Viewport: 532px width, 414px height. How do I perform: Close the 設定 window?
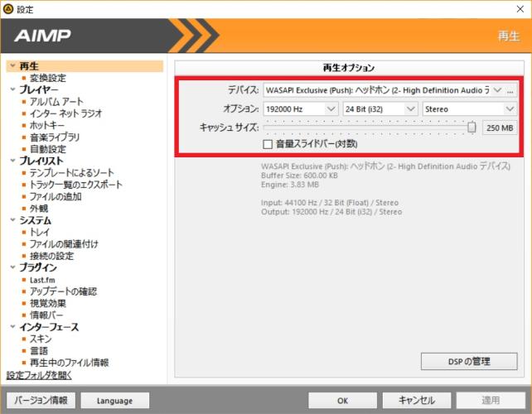click(520, 9)
